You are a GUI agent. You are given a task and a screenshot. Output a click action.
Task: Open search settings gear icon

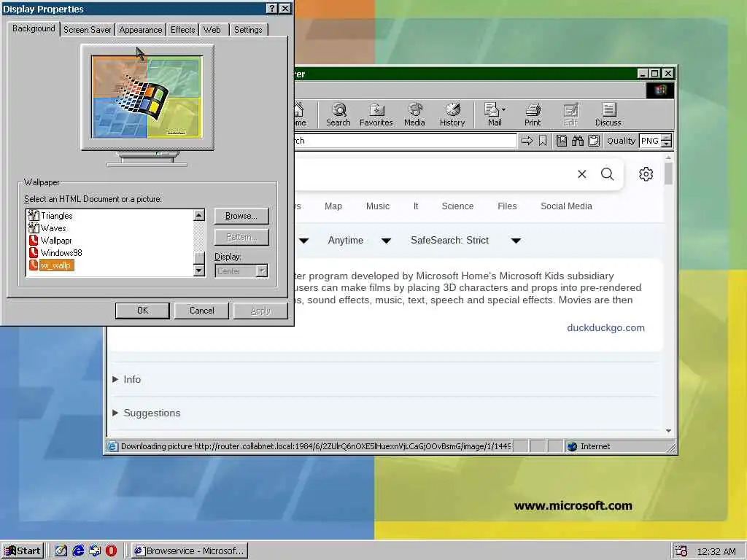tap(646, 174)
